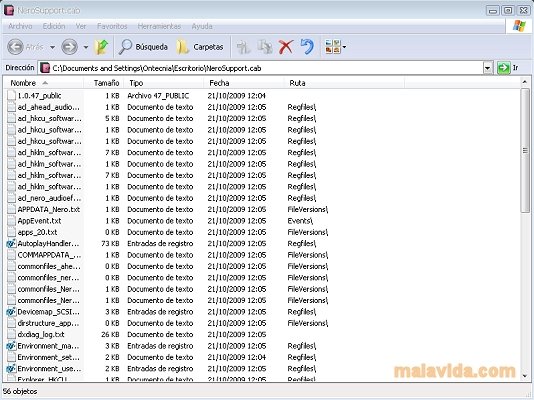This screenshot has width=534, height=400.
Task: Click the Archivo 47_PUBLIC type cell
Action: click(x=158, y=96)
